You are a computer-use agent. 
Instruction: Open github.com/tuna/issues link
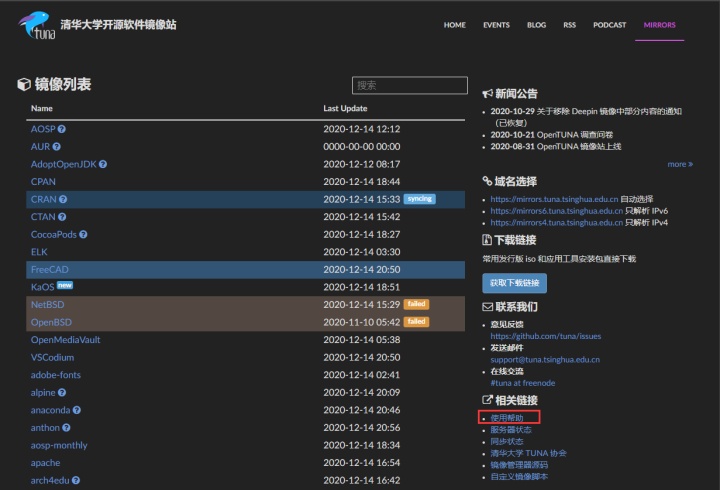[x=546, y=336]
